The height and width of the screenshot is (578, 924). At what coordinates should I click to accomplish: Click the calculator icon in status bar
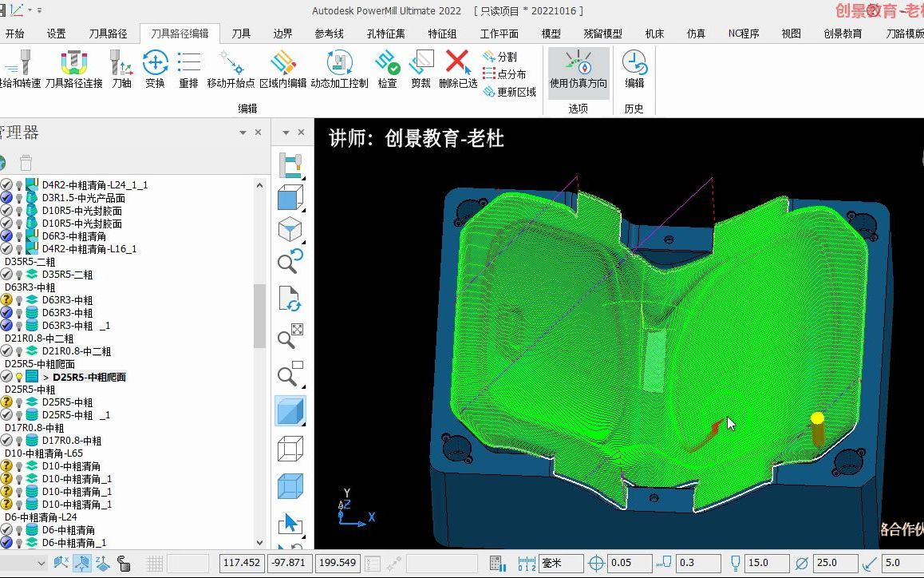(497, 564)
